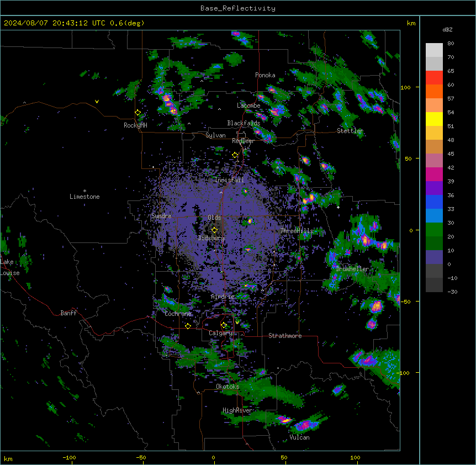Click the Airdrie label
476x465 pixels.
(223, 297)
